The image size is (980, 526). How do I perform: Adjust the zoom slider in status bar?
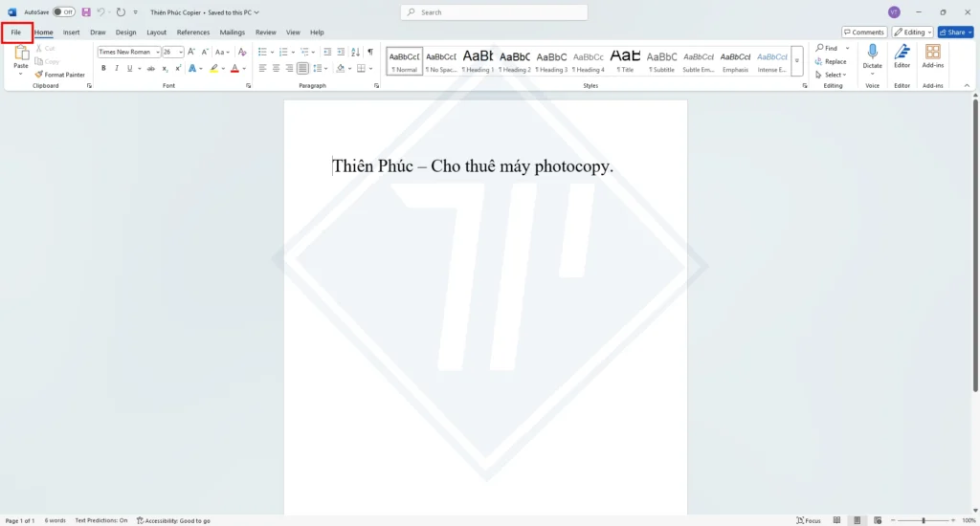click(x=923, y=520)
